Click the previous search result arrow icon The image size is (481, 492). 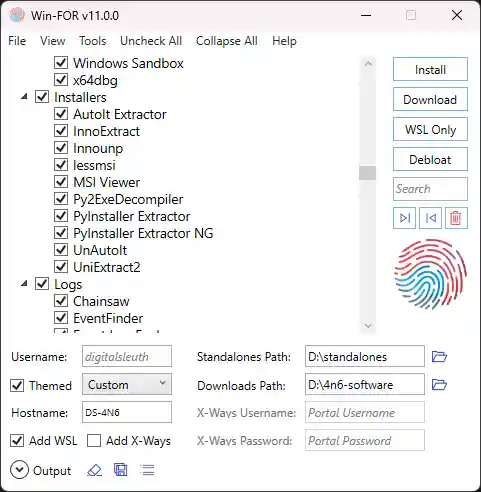pyautogui.click(x=430, y=218)
